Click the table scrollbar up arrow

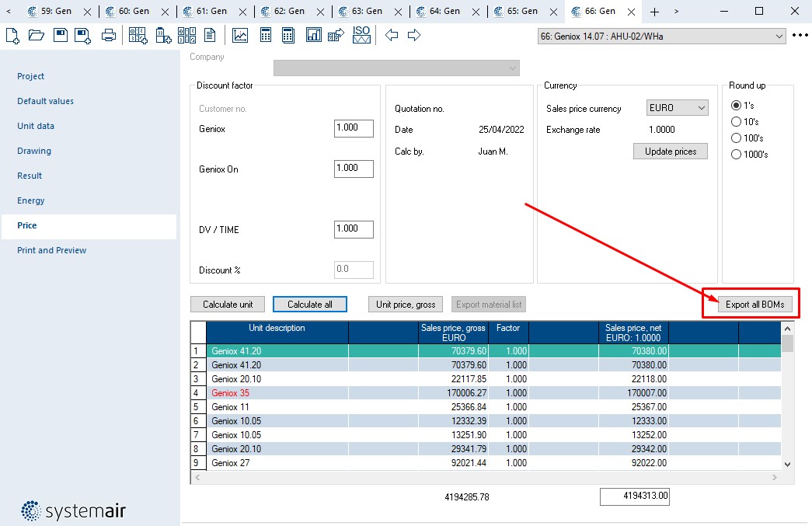[787, 328]
